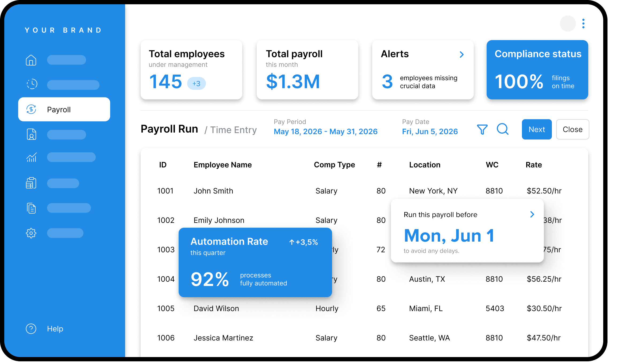Open the Home icon in the sidebar

31,60
